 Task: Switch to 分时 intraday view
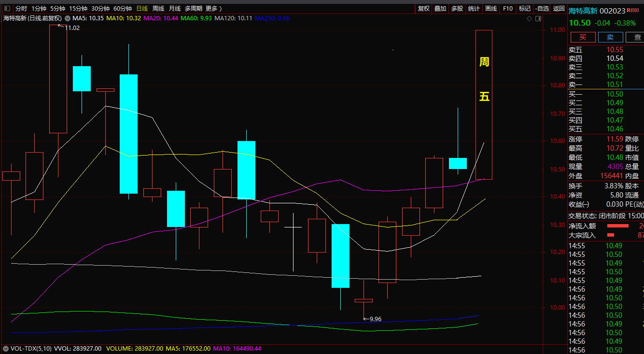click(21, 9)
